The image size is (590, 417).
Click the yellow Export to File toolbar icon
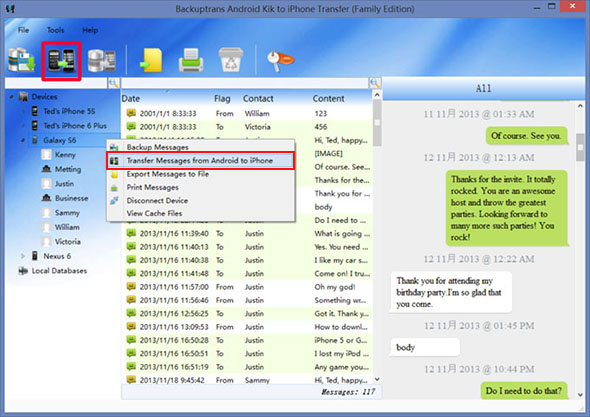pos(152,60)
